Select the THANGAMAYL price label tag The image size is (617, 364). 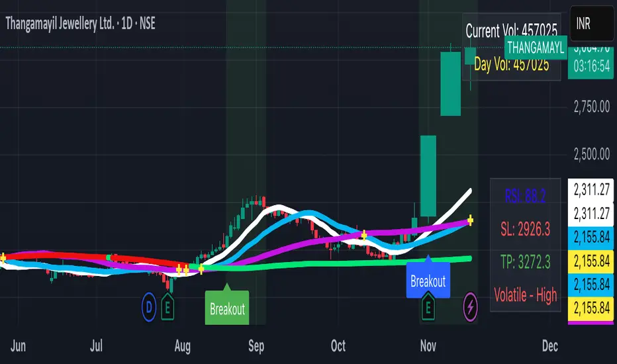(x=536, y=48)
